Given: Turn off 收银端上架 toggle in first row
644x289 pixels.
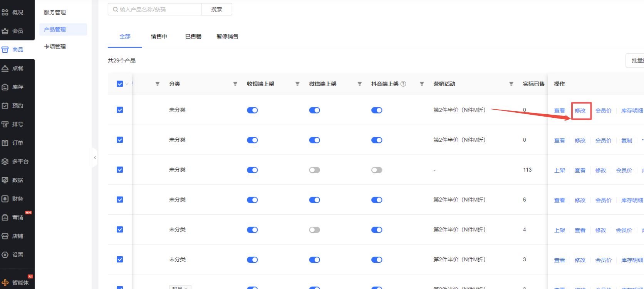Looking at the screenshot, I should click(252, 110).
